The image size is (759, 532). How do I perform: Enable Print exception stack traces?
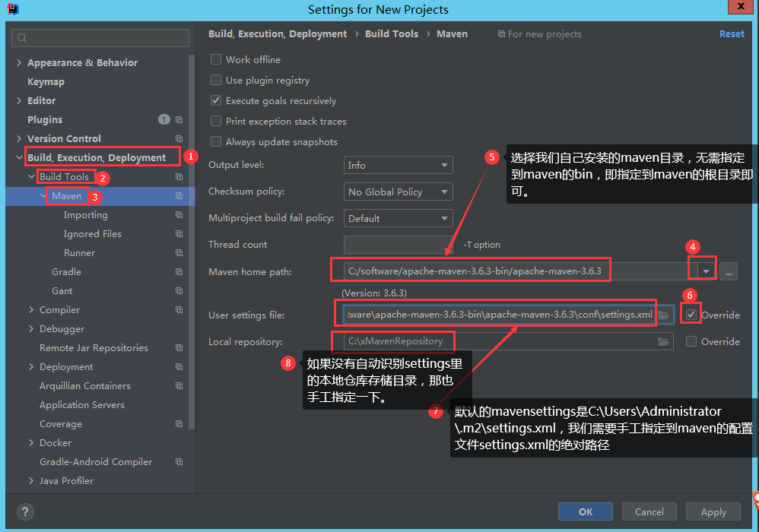point(216,121)
